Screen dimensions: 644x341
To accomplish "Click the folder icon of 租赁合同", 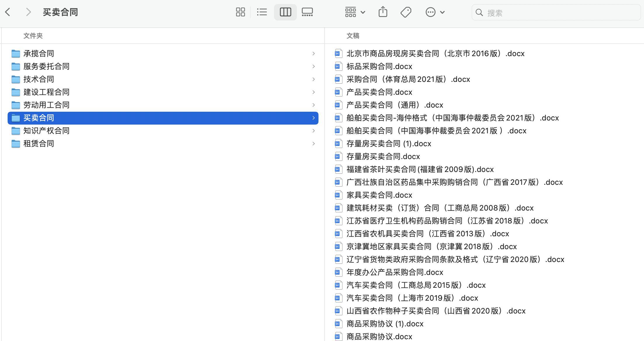I will click(16, 144).
